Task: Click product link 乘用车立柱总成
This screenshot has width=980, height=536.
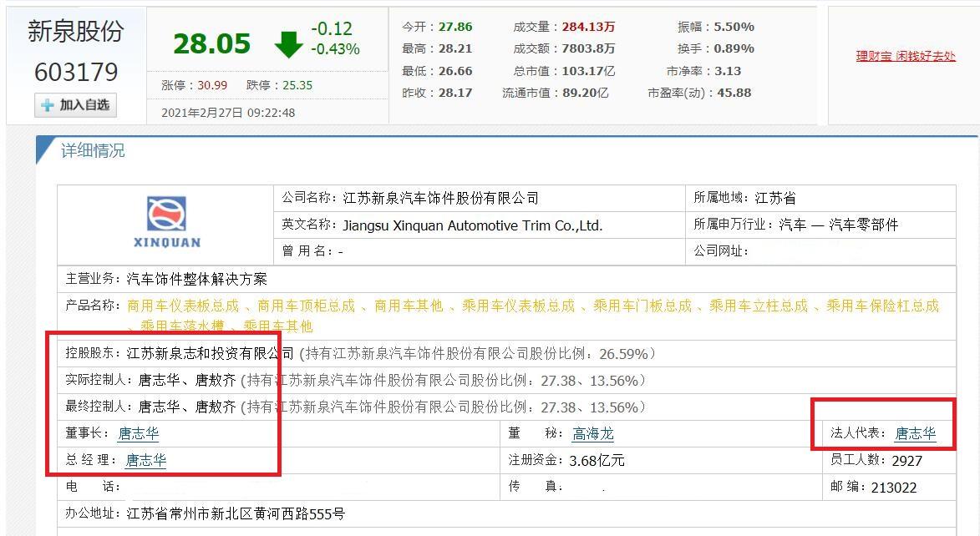Action: pyautogui.click(x=758, y=306)
